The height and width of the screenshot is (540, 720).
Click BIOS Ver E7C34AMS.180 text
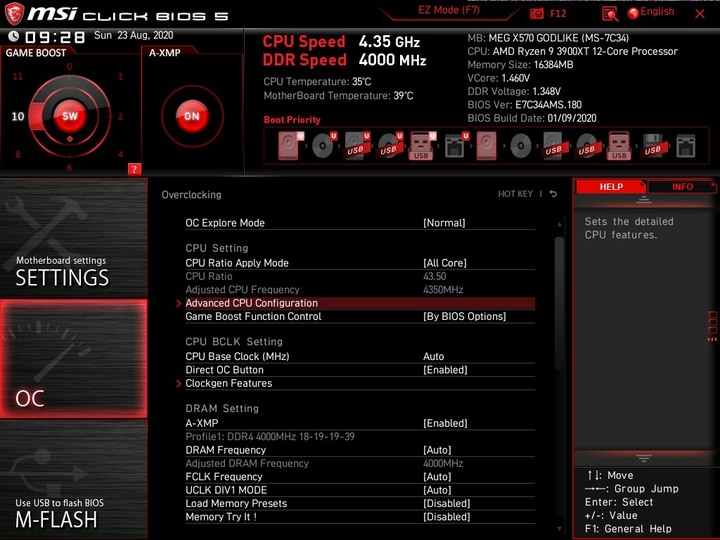point(524,105)
